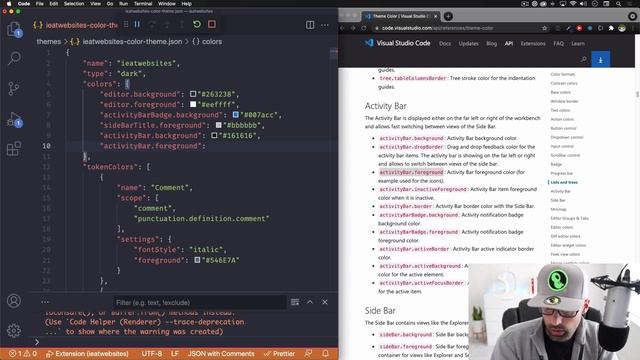Open the notifications bell in the status bar
The height and width of the screenshot is (360, 640).
coord(325,353)
